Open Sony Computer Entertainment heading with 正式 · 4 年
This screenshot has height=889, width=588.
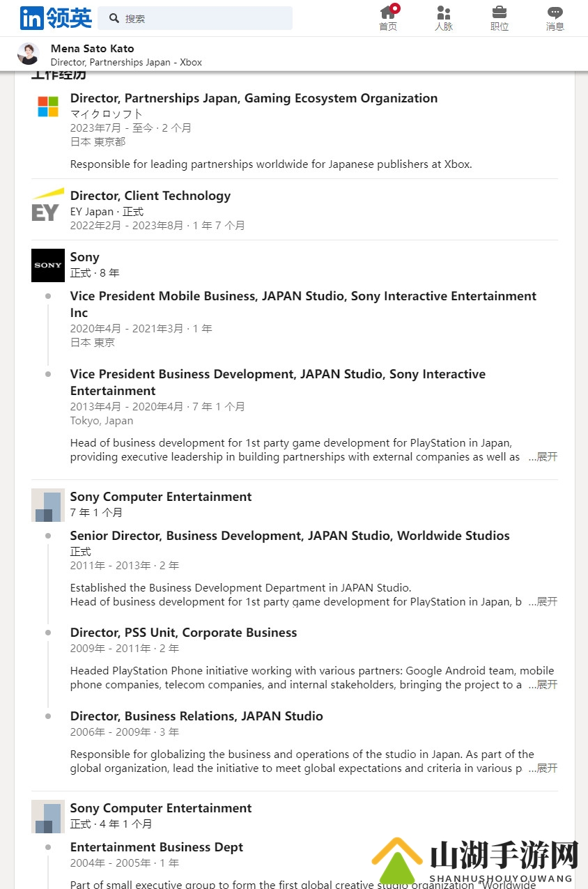click(x=161, y=808)
